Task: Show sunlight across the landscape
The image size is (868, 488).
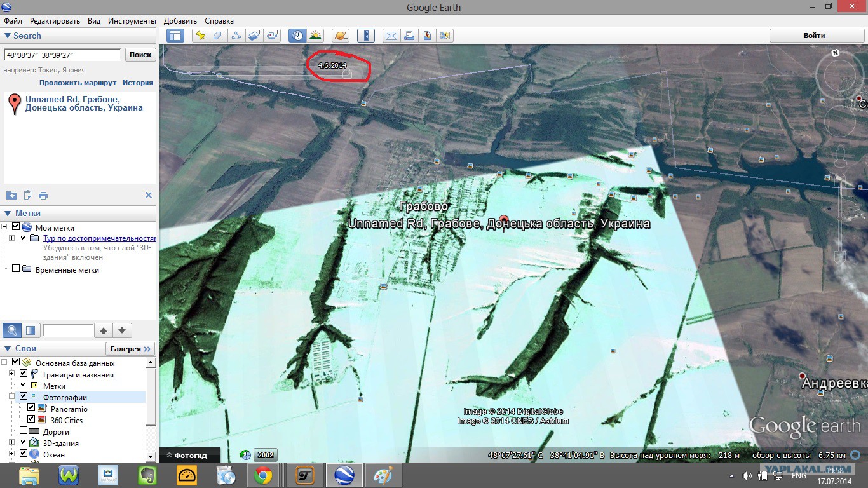Action: [x=315, y=36]
